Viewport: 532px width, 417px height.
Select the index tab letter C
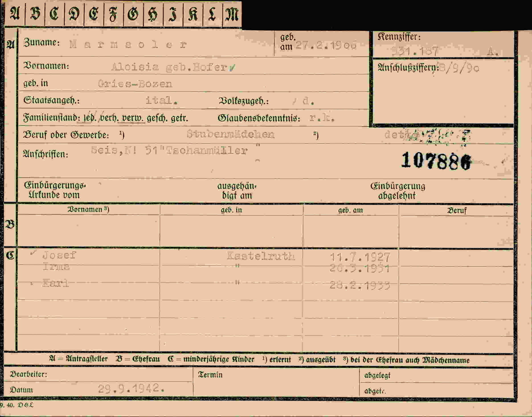point(54,13)
